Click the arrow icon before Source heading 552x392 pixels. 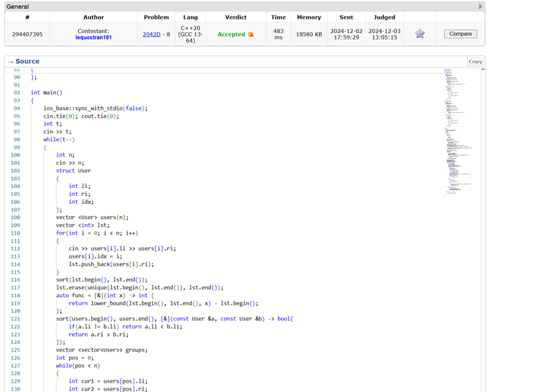tap(11, 62)
